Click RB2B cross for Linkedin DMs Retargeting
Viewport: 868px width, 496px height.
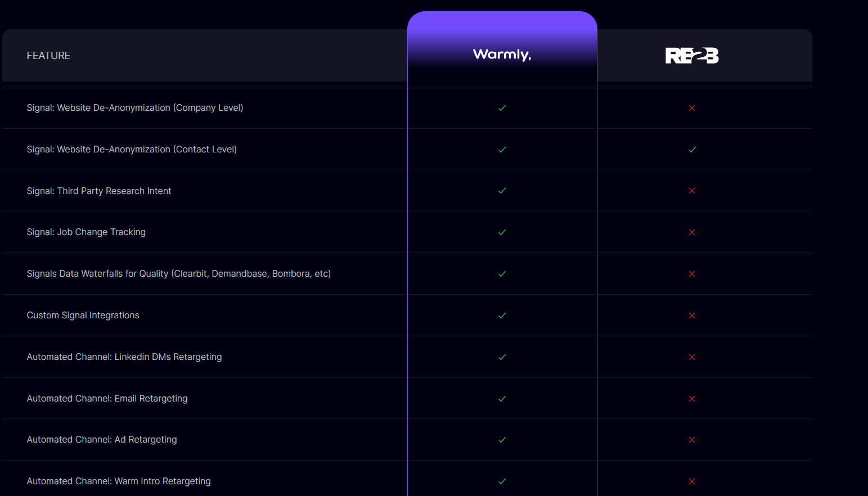click(692, 357)
